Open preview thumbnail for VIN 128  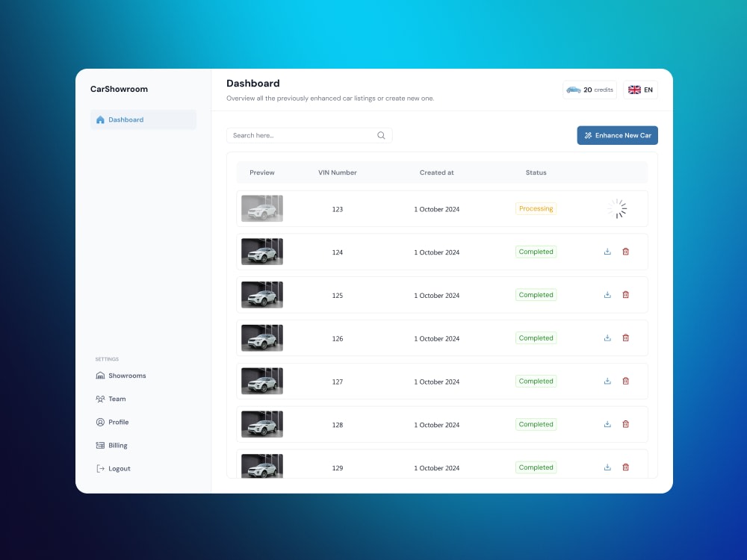(262, 424)
